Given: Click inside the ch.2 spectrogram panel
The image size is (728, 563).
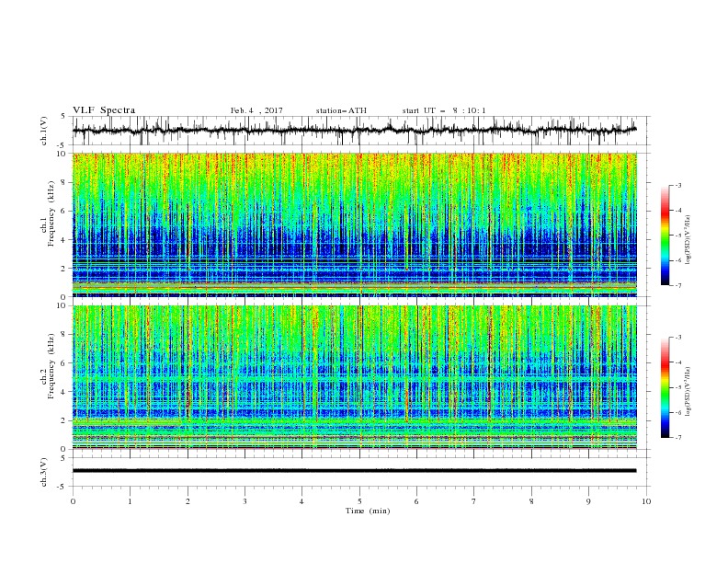Looking at the screenshot, I should (354, 377).
